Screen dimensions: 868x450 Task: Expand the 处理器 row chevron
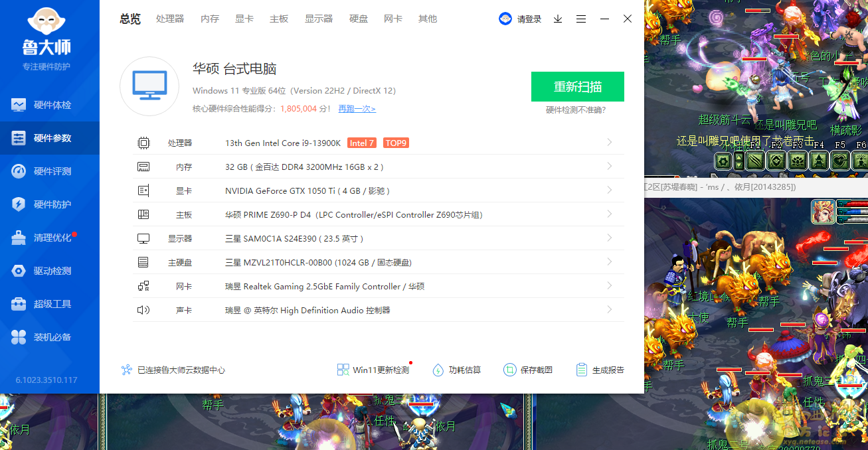tap(610, 143)
